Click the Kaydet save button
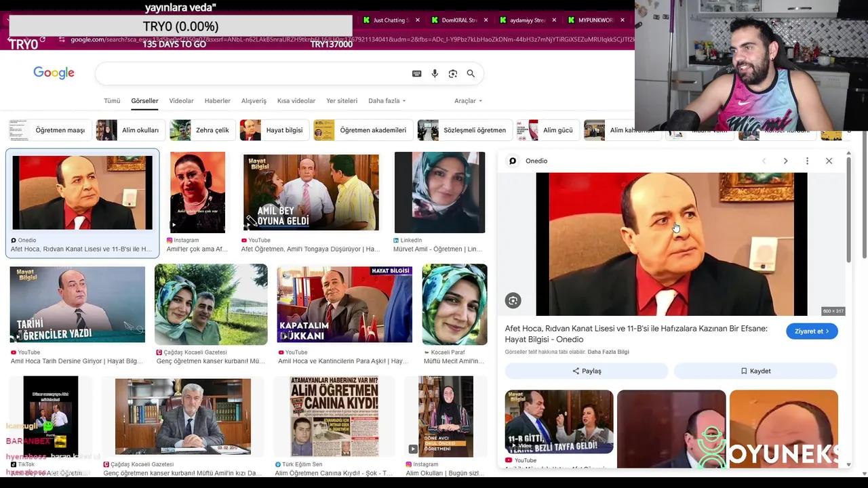 pyautogui.click(x=755, y=371)
